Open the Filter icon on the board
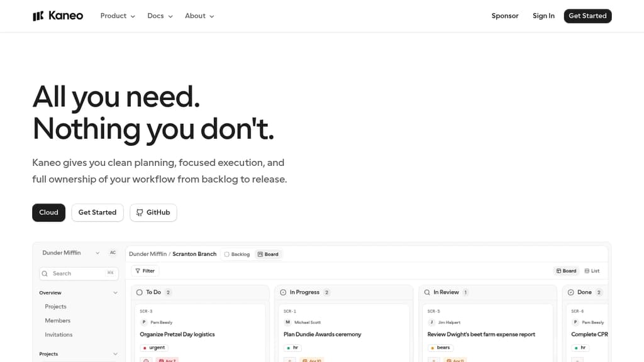 click(138, 270)
